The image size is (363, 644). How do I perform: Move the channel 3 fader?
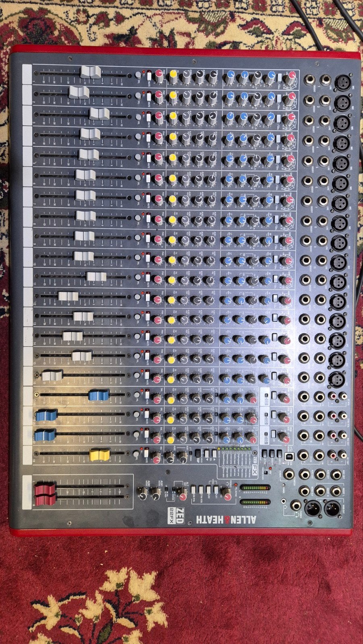click(99, 114)
